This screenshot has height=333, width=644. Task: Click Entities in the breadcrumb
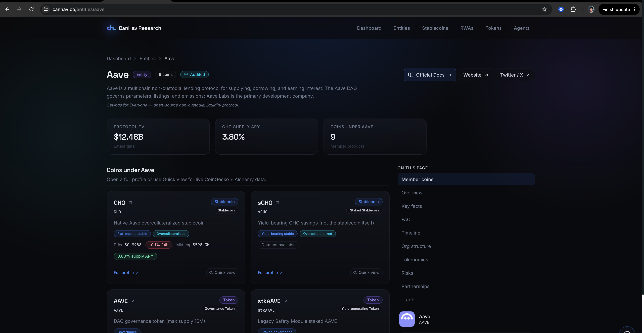click(x=148, y=59)
